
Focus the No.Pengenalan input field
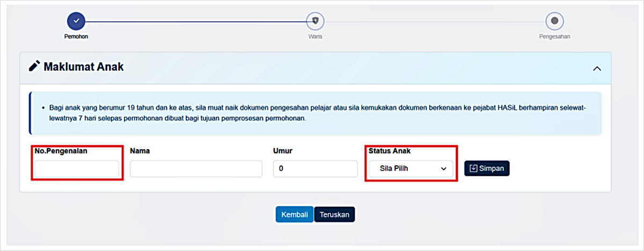77,168
